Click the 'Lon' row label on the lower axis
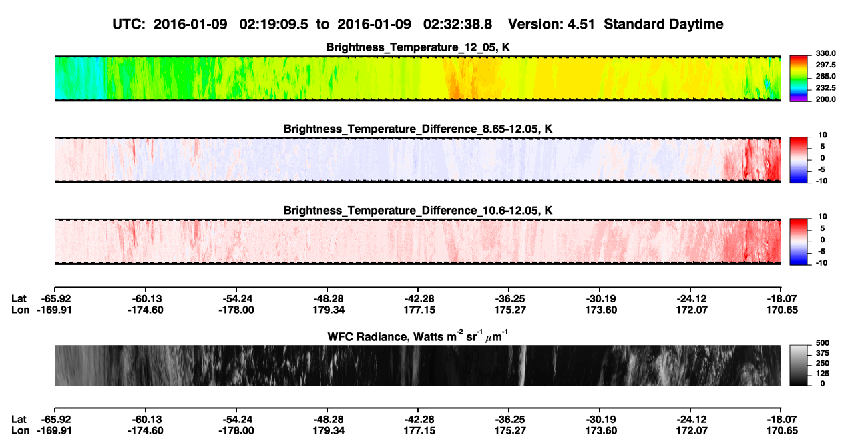The image size is (868, 445). pyautogui.click(x=20, y=431)
